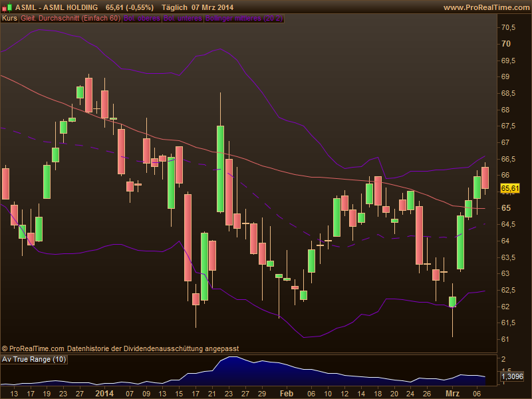Click the 'Feb' month marker on time axis
The width and height of the screenshot is (532, 399).
[x=287, y=394]
